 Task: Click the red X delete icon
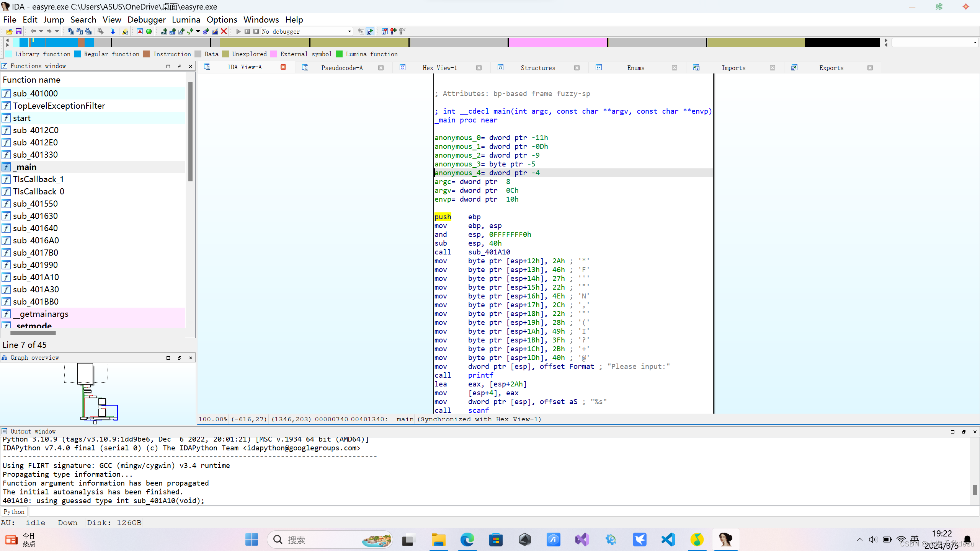224,31
